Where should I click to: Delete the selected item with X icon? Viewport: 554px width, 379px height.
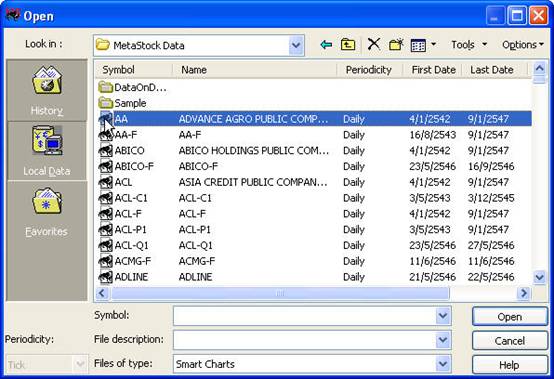(x=373, y=45)
